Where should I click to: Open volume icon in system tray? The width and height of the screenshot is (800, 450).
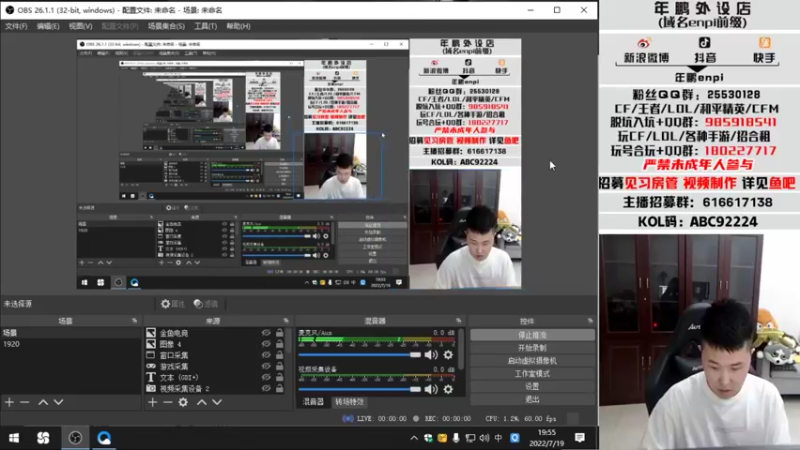click(484, 438)
